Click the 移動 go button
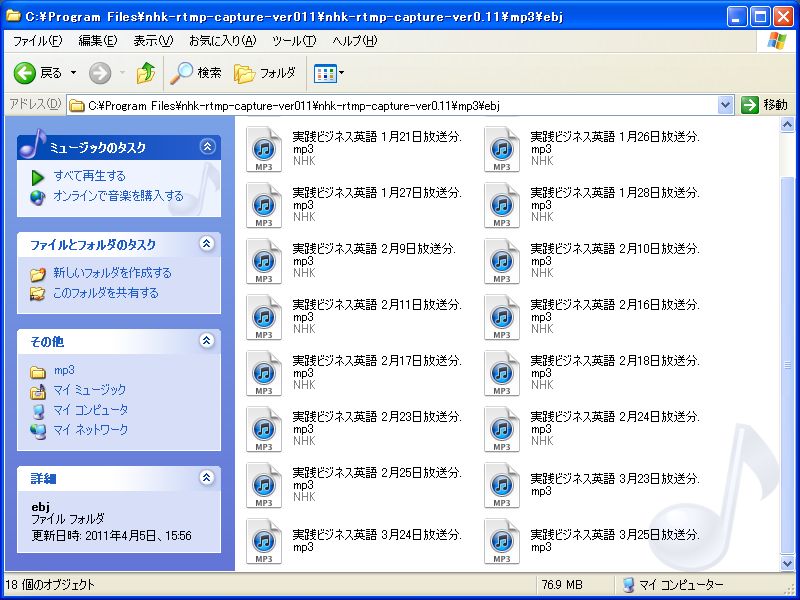Image resolution: width=800 pixels, height=600 pixels. [x=764, y=106]
